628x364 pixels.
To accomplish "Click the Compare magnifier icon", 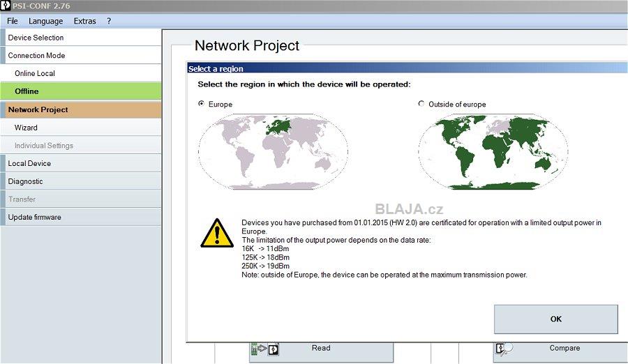I will tap(504, 349).
